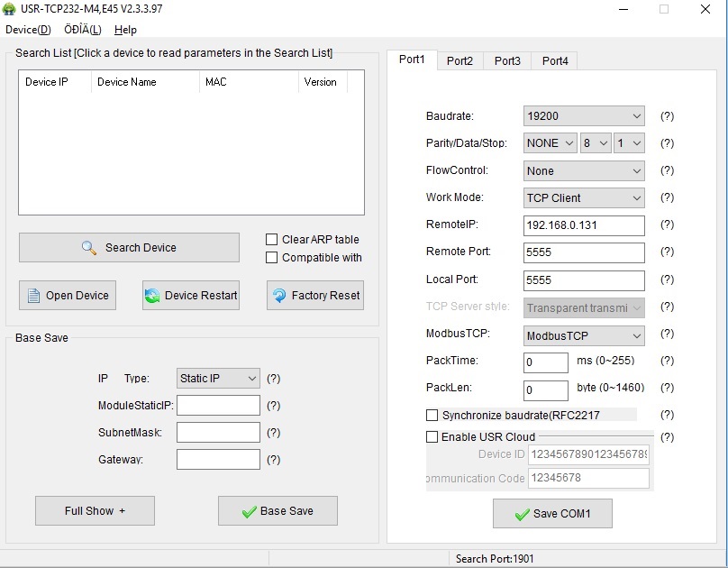Screen dimensions: 728x568
Task: Click the magnifier icon on Search Device
Action: pyautogui.click(x=89, y=248)
